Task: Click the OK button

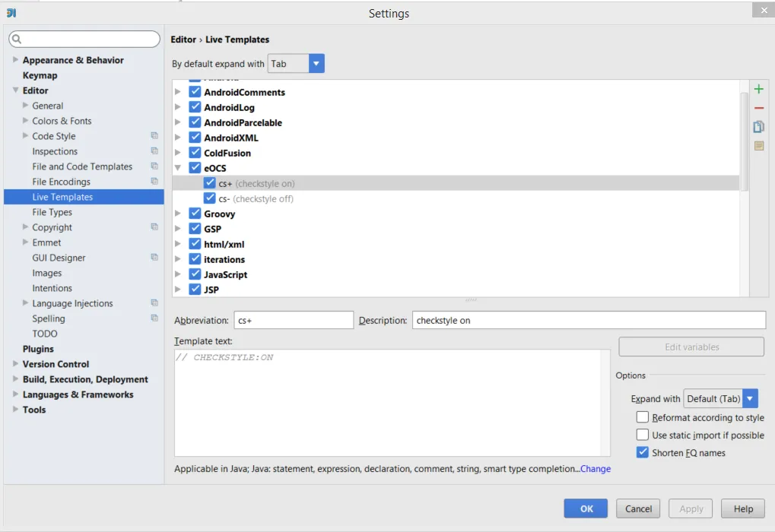Action: click(x=586, y=508)
